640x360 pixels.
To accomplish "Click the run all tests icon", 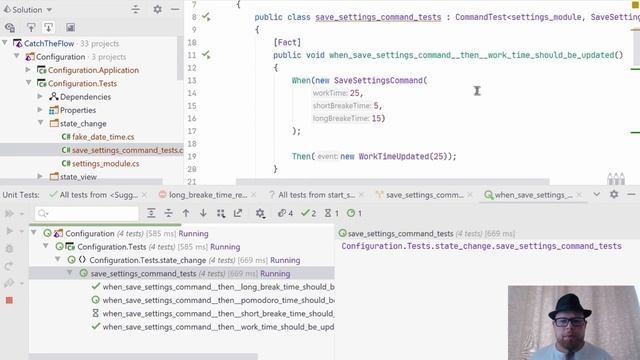I will [x=9, y=213].
